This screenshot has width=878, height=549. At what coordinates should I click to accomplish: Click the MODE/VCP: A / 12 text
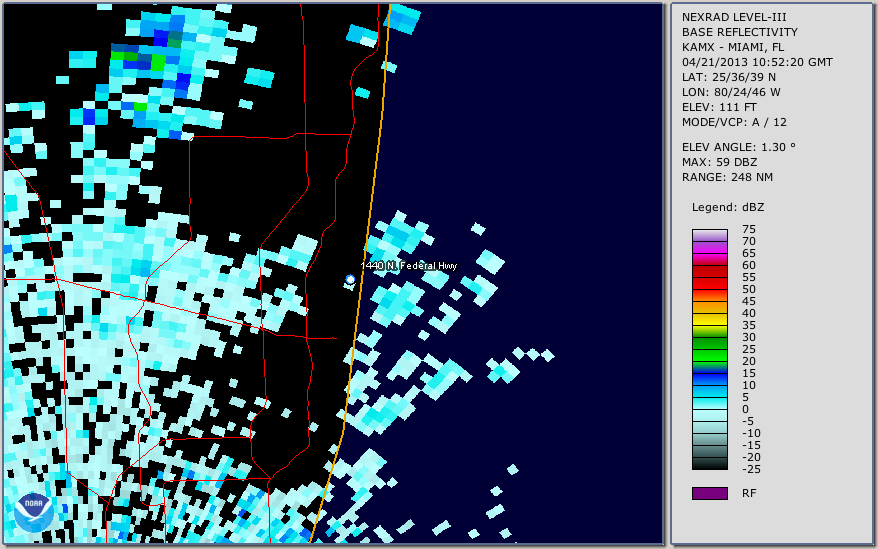click(x=734, y=122)
